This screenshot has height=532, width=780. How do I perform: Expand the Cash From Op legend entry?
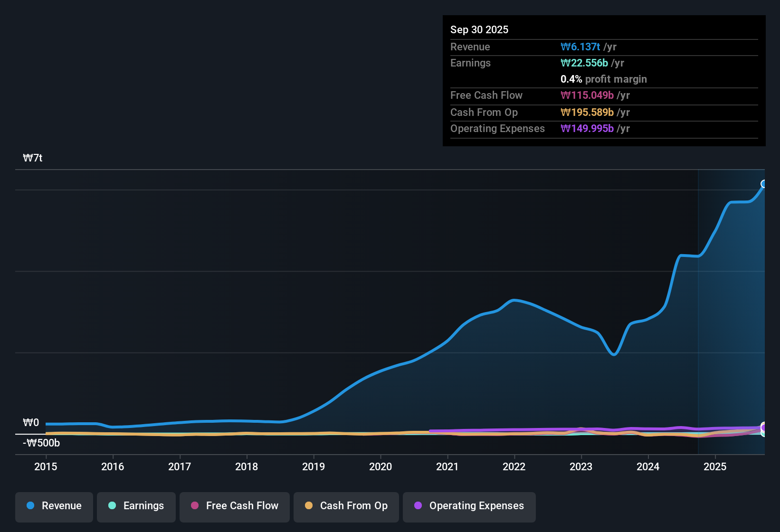click(x=346, y=507)
